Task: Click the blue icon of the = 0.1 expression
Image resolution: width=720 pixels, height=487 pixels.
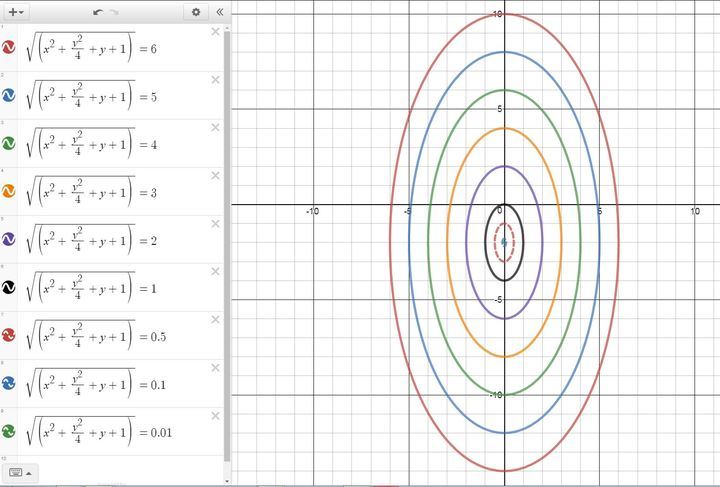Action: [x=9, y=383]
